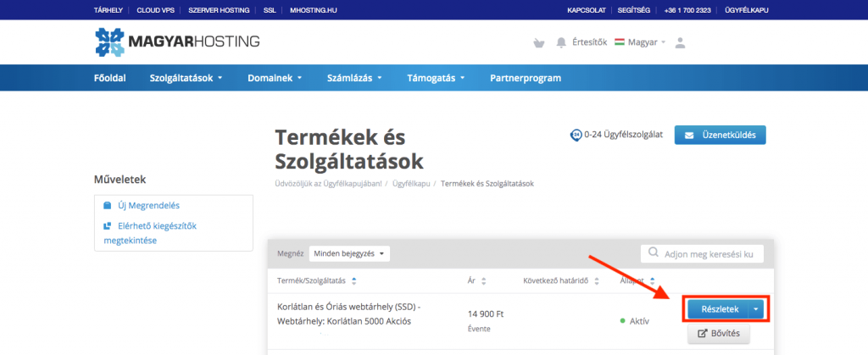
Task: Click the Aktív status text
Action: (x=639, y=321)
